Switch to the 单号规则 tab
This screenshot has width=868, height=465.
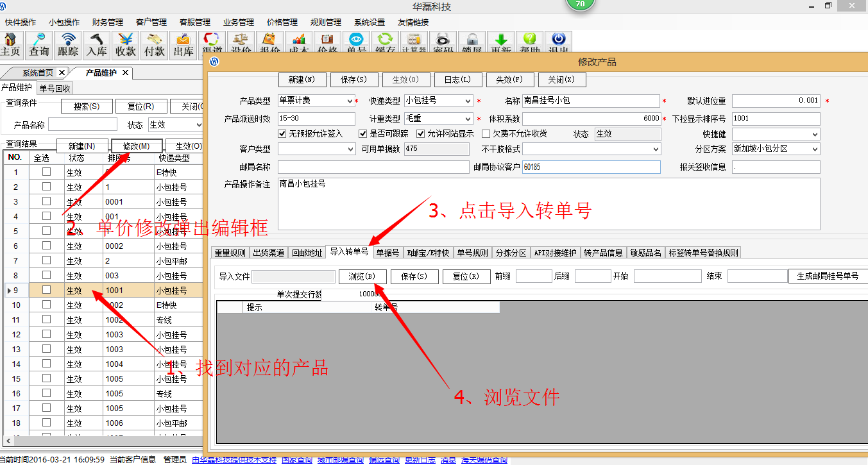coord(472,253)
